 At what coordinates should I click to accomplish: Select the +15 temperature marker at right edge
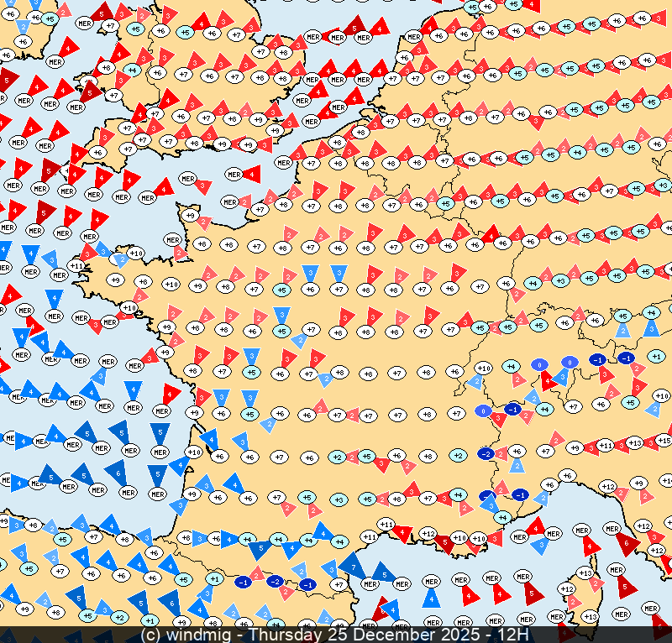664,441
